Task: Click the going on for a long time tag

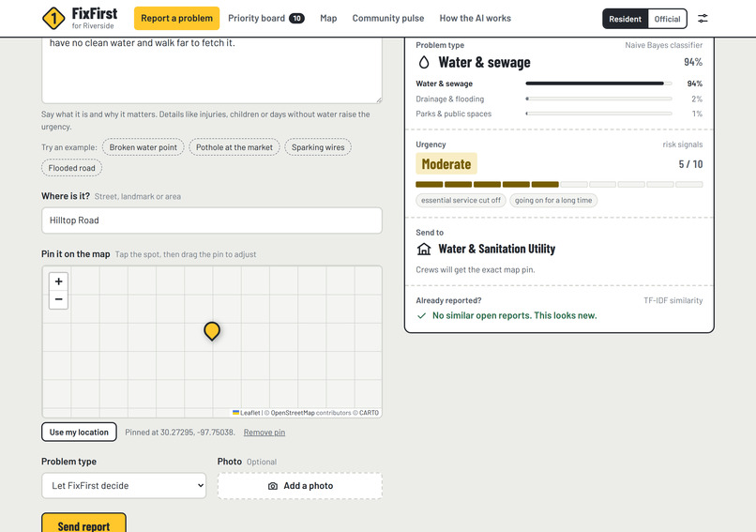Action: (x=553, y=200)
